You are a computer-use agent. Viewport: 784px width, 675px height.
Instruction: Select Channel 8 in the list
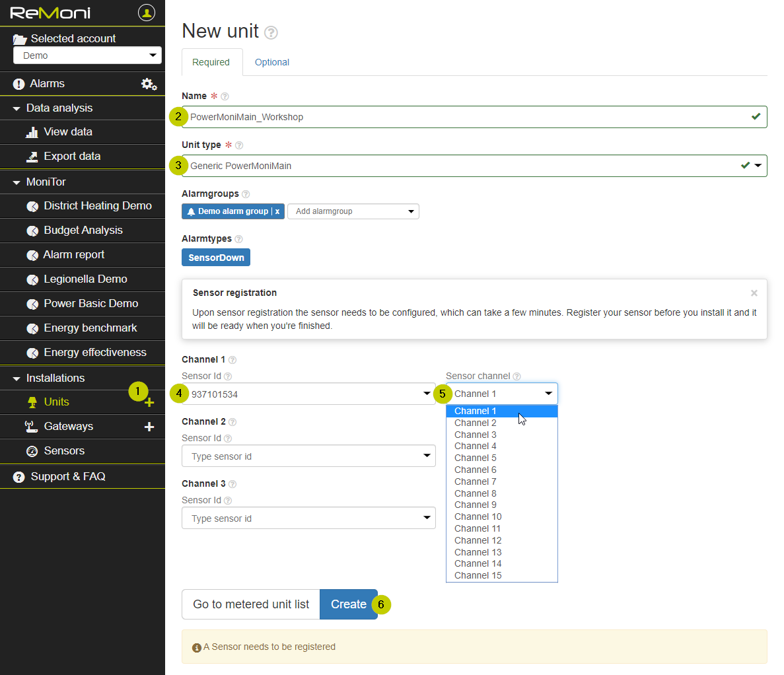(x=501, y=493)
